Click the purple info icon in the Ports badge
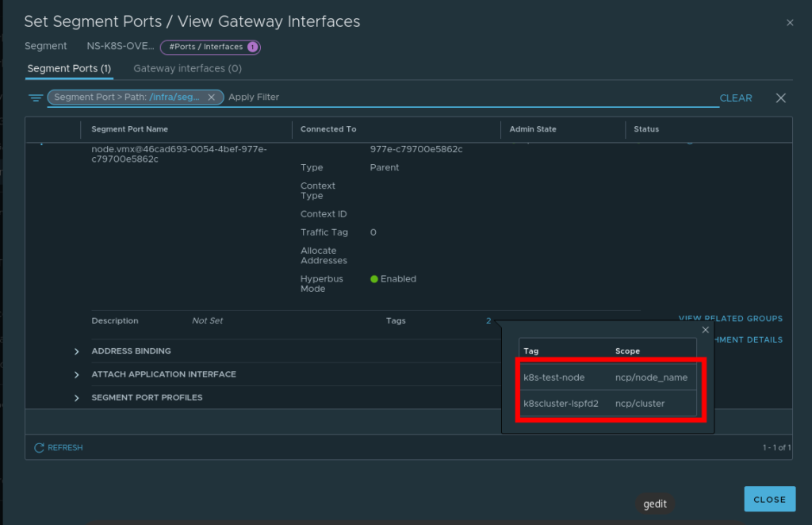This screenshot has height=525, width=812. pyautogui.click(x=252, y=47)
